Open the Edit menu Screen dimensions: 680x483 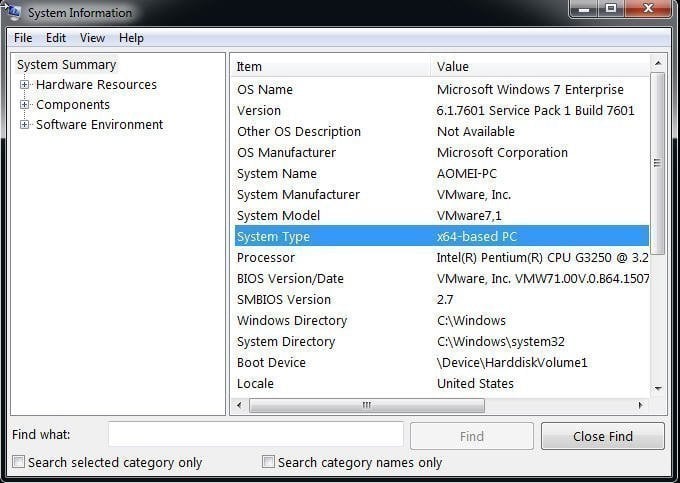coord(56,38)
